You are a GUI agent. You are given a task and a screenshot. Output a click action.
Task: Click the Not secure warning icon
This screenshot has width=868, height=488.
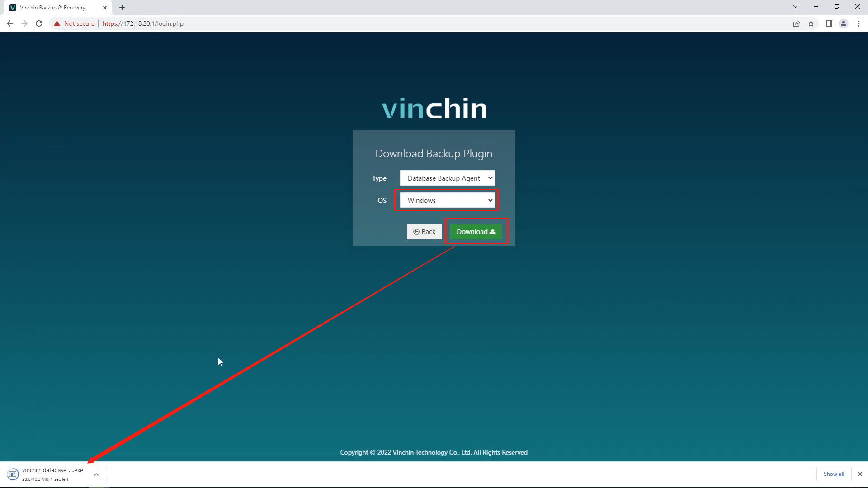[x=57, y=23]
